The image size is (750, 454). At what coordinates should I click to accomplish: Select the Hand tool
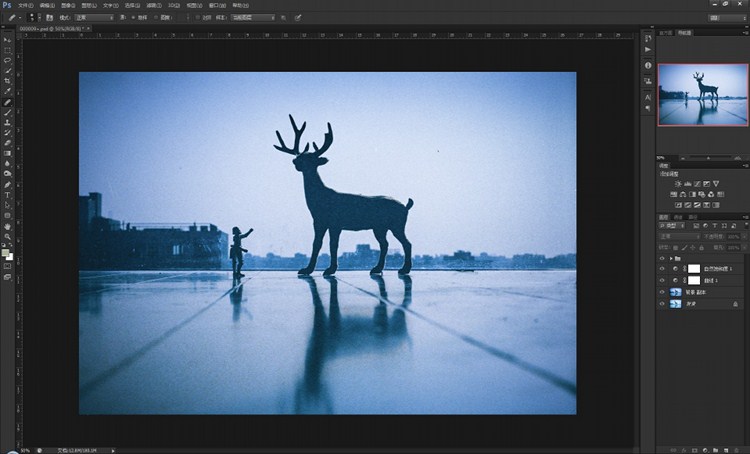click(x=7, y=226)
